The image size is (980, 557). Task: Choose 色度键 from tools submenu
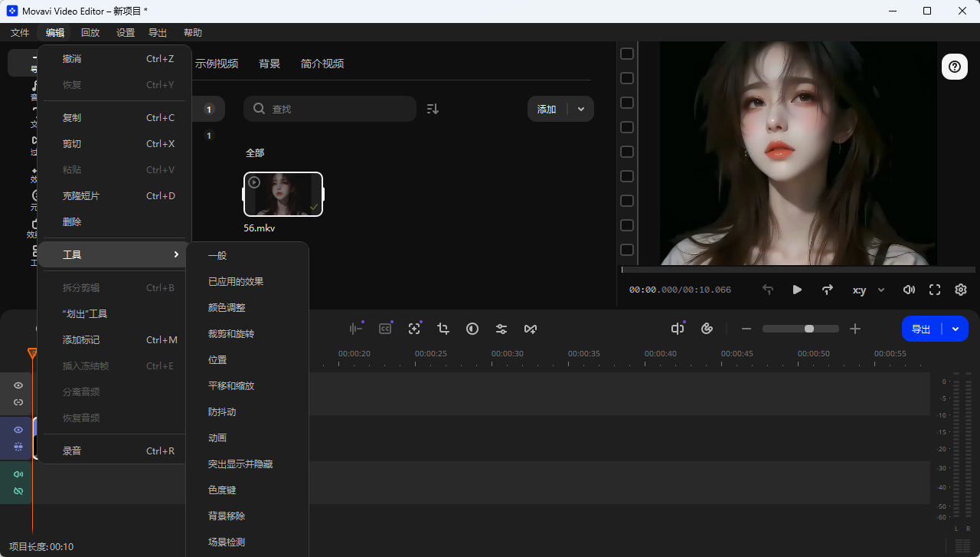click(247, 490)
